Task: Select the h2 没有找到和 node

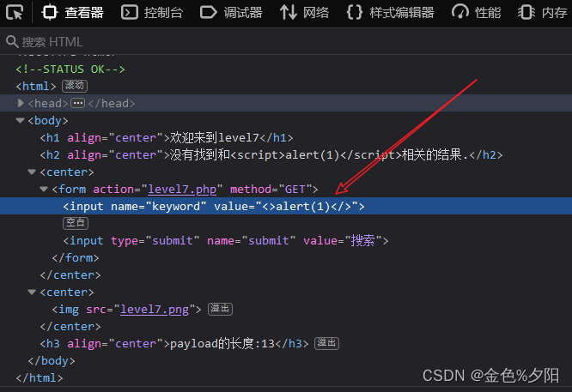Action: [x=271, y=154]
